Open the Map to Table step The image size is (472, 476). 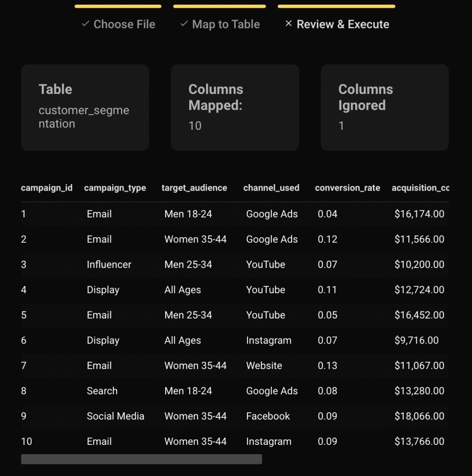pos(226,24)
